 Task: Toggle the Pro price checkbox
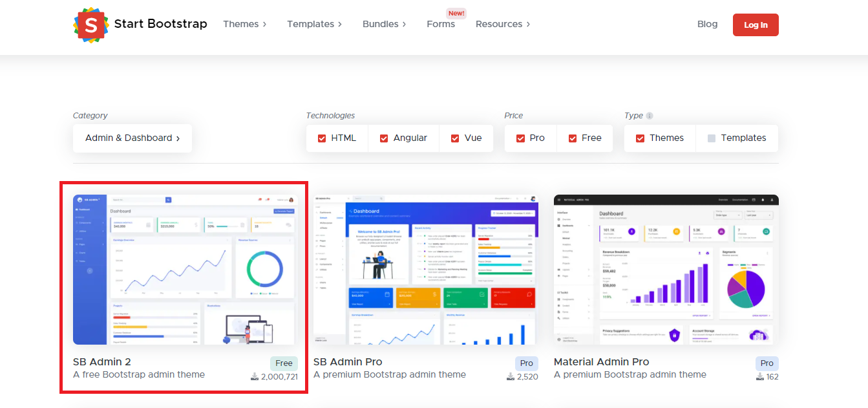coord(521,138)
